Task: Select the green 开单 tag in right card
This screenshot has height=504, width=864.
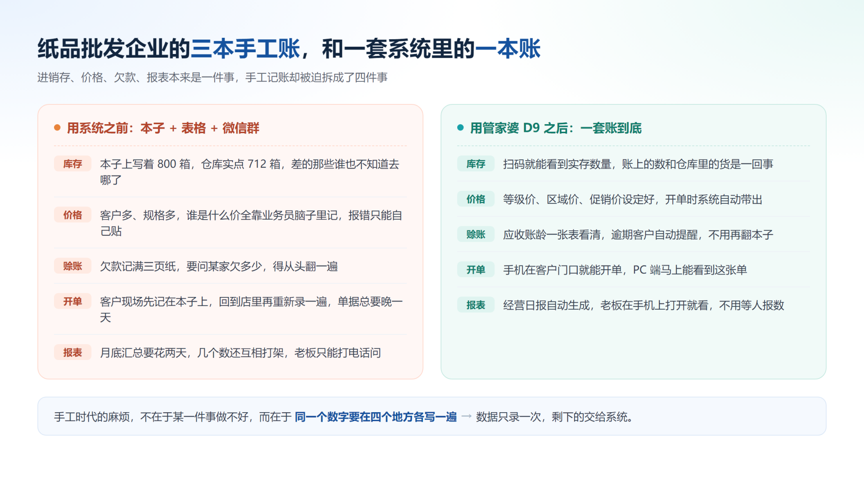Action: click(x=476, y=270)
